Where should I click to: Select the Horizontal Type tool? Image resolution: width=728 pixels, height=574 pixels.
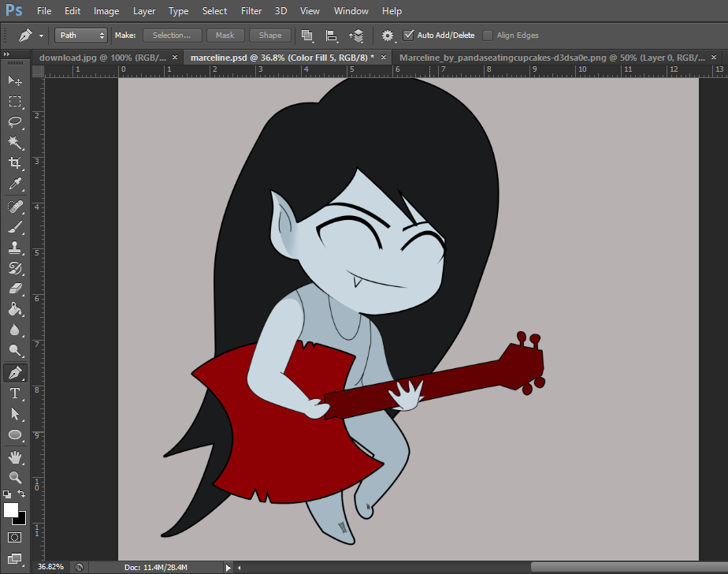[x=15, y=393]
